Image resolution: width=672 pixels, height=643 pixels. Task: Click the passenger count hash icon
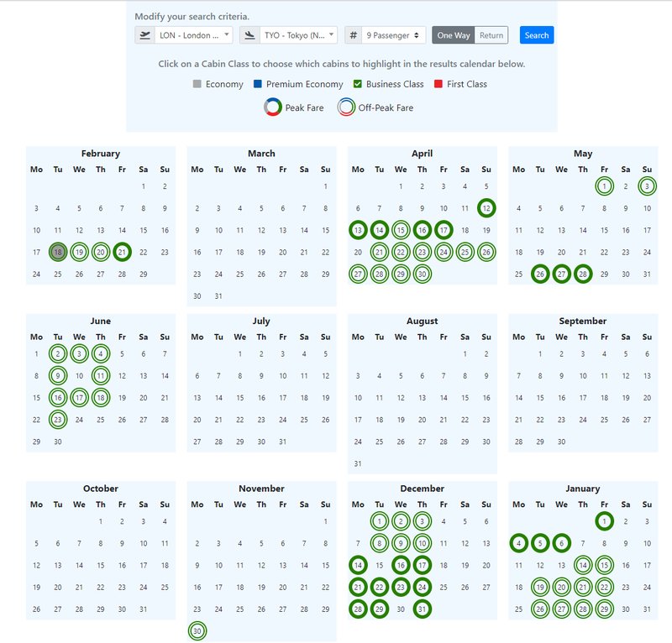tap(354, 35)
